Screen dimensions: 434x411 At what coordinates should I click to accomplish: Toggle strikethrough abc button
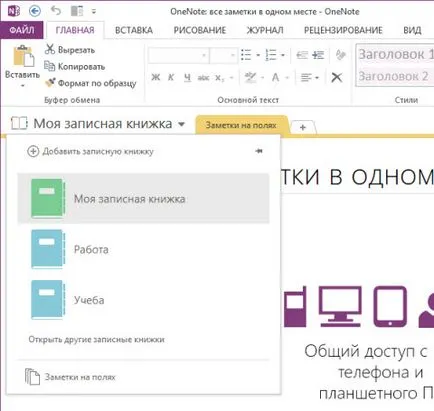pyautogui.click(x=203, y=78)
